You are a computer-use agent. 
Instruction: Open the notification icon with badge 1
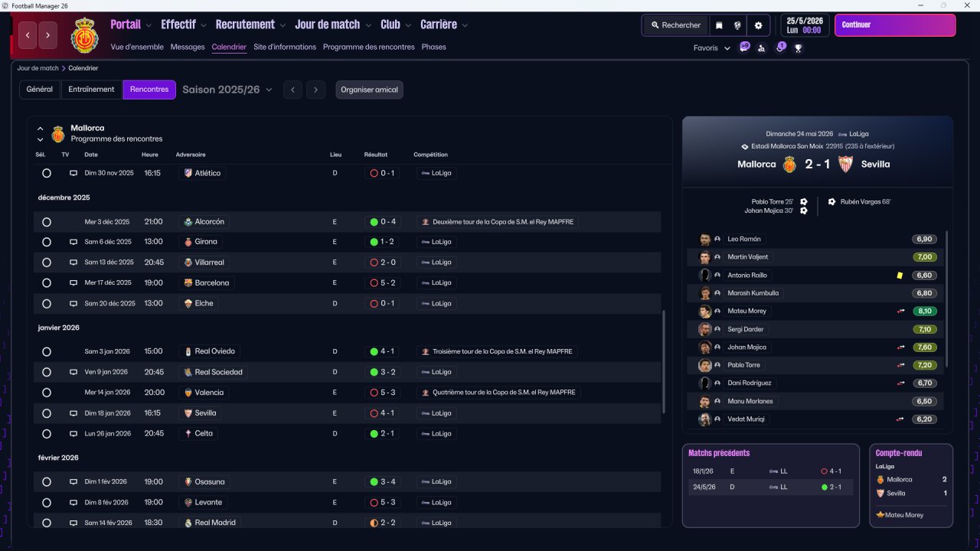pos(780,47)
